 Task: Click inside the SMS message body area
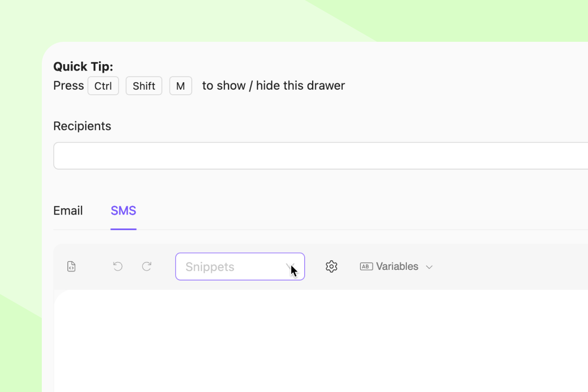click(x=320, y=339)
